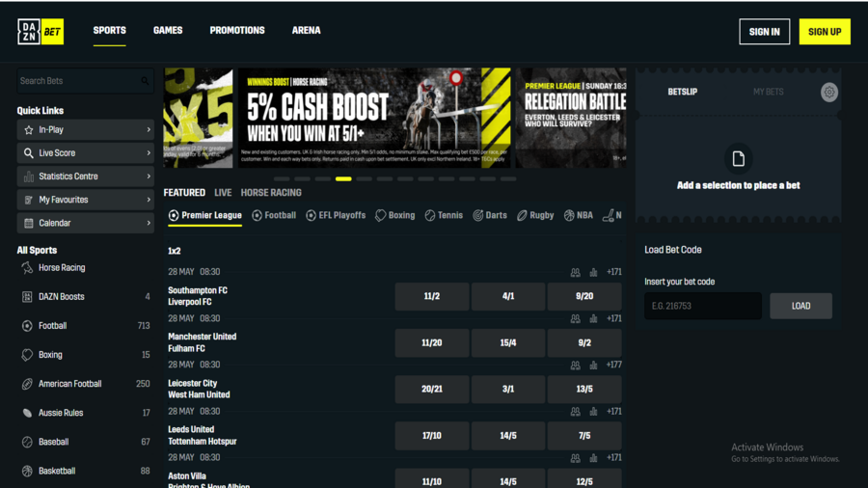Open statistics chart icon for Southampton match
Image resolution: width=868 pixels, height=488 pixels.
pyautogui.click(x=593, y=273)
